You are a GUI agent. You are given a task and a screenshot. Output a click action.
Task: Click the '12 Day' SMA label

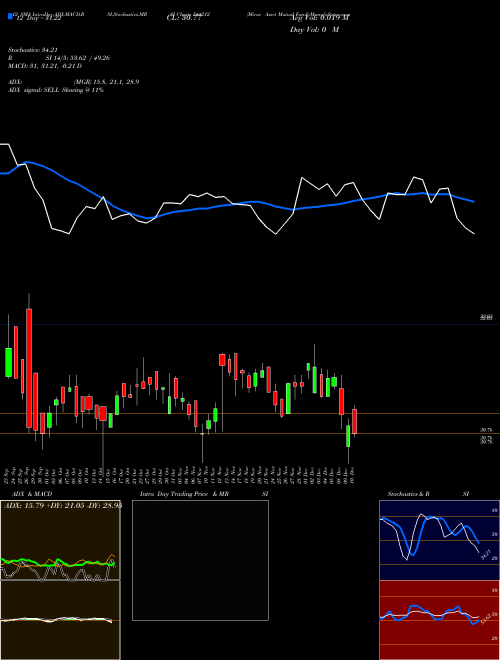click(39, 18)
